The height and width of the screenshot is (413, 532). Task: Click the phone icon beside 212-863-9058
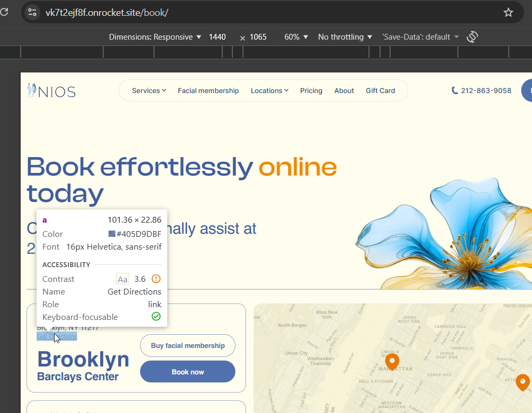(x=455, y=90)
